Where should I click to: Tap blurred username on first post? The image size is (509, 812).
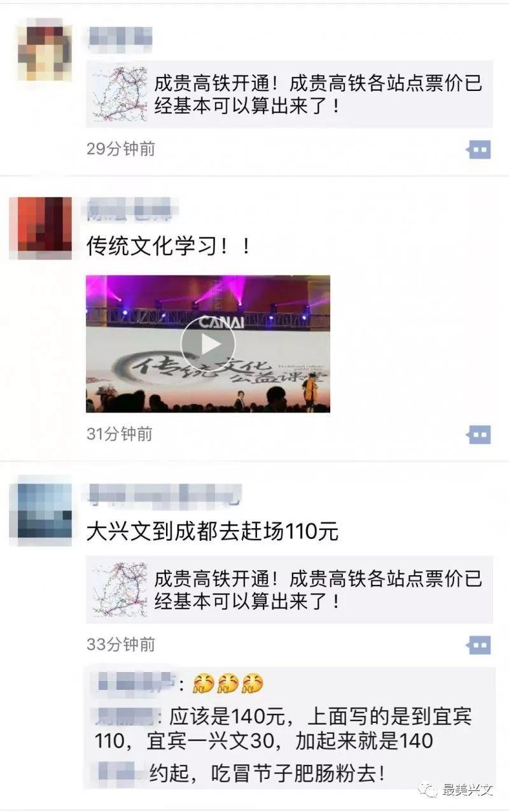(x=120, y=38)
